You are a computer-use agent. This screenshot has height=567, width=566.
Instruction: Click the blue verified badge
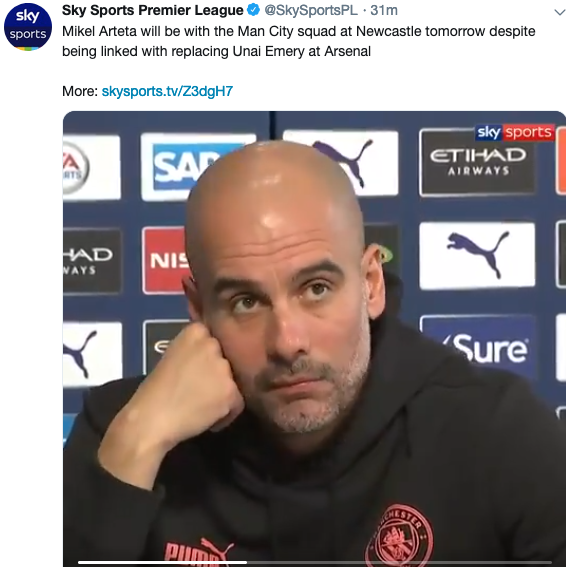pos(254,10)
